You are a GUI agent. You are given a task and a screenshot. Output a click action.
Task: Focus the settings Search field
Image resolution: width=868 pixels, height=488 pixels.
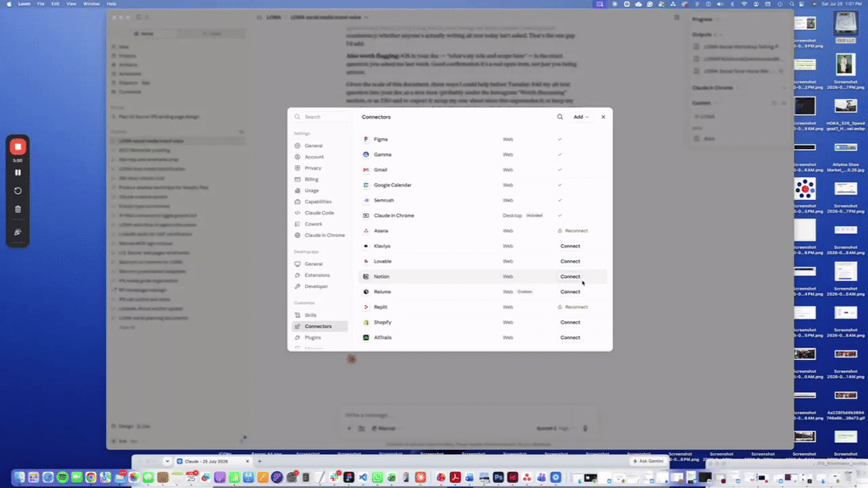321,117
